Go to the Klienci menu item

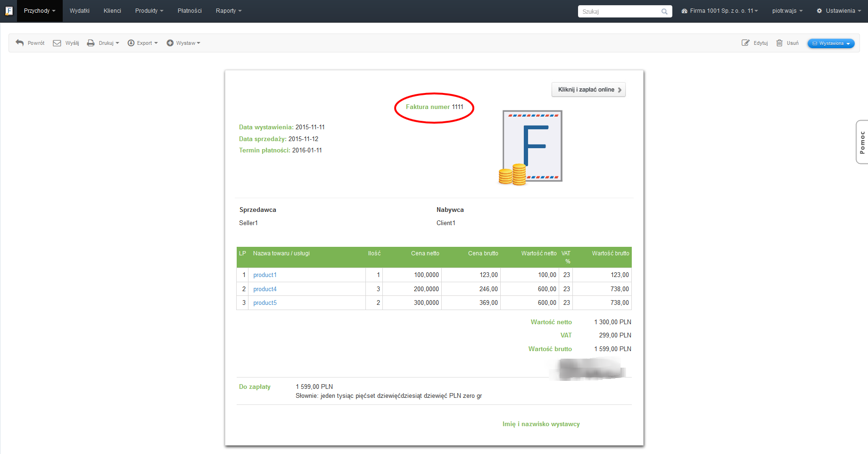112,11
